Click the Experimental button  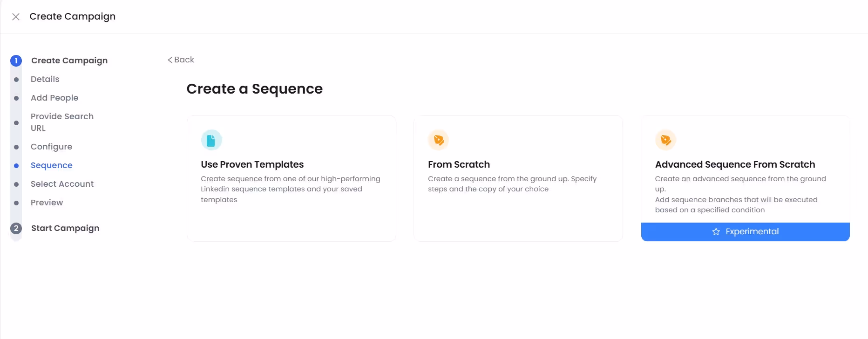click(x=745, y=231)
